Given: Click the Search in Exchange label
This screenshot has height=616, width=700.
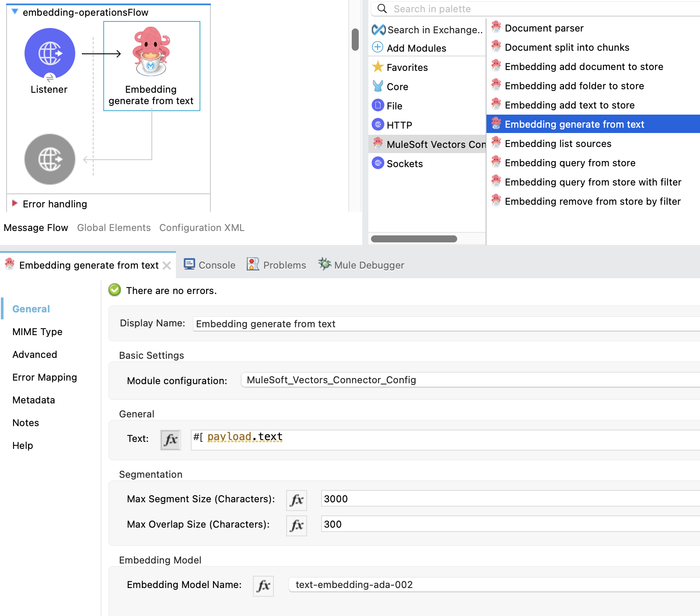Looking at the screenshot, I should tap(435, 30).
